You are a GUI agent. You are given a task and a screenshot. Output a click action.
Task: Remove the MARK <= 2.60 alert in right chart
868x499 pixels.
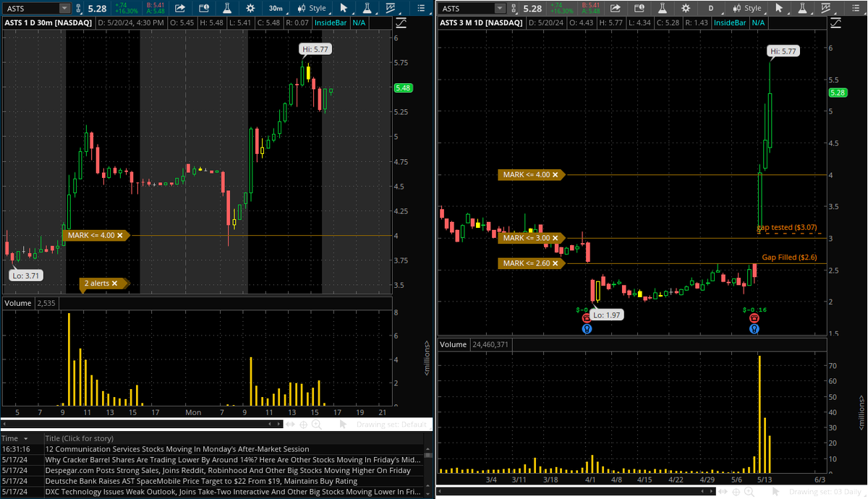pyautogui.click(x=554, y=263)
